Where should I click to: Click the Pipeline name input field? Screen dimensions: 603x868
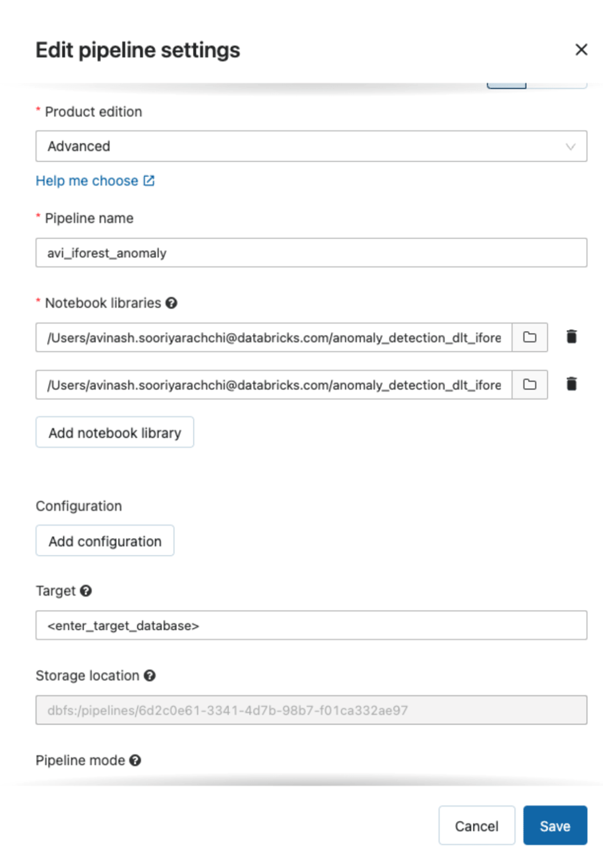click(x=311, y=253)
